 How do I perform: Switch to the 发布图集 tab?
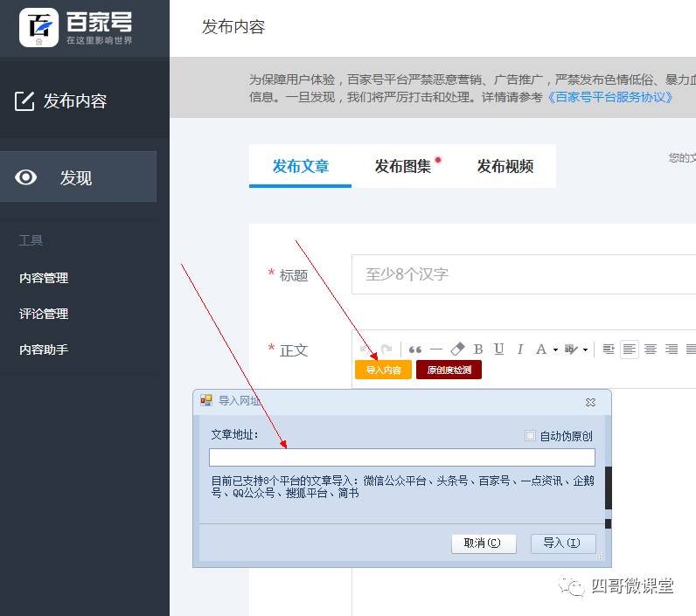click(403, 166)
